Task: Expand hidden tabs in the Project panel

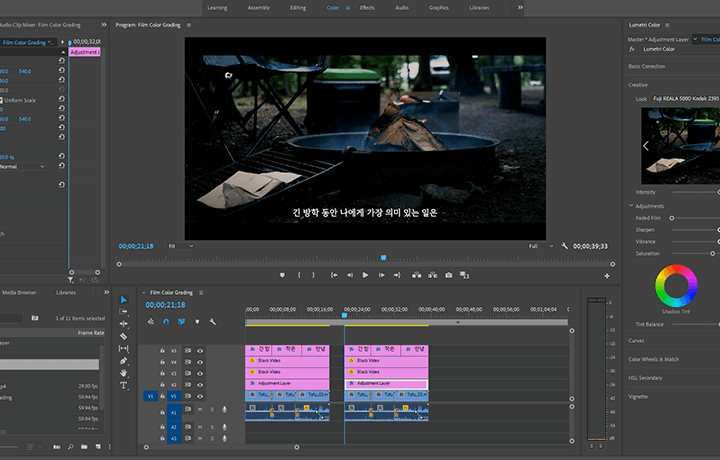Action: point(107,292)
